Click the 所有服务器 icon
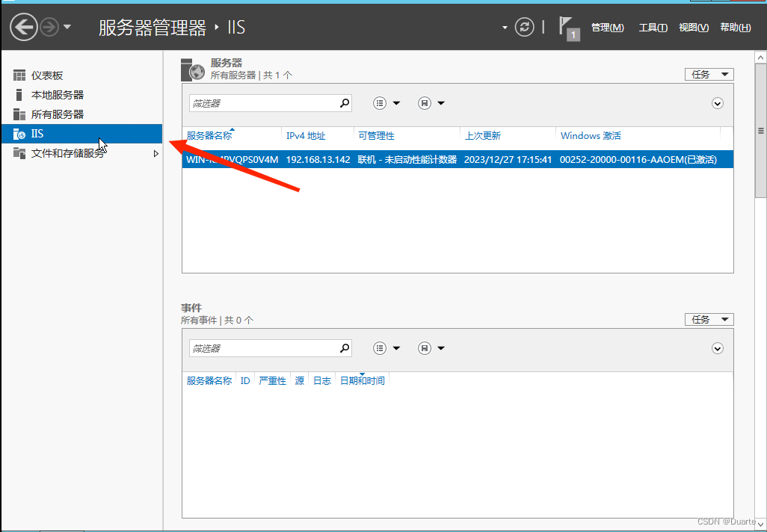Screen dimensions: 767x532 (x=19, y=114)
